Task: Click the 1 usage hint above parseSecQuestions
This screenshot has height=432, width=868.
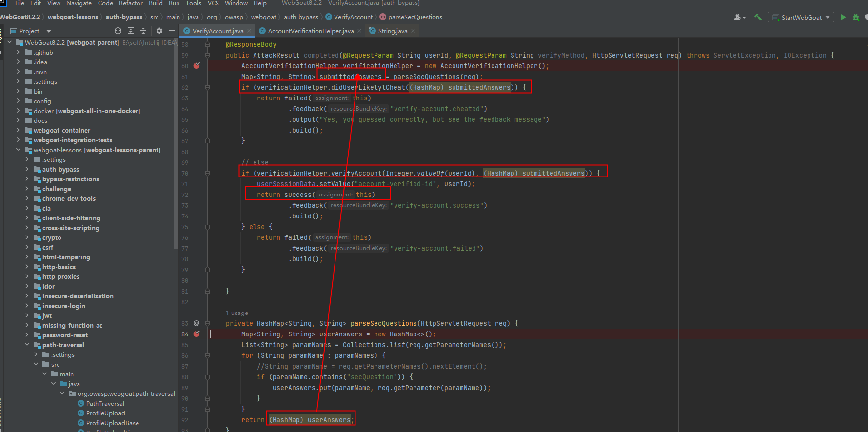Action: (x=237, y=313)
